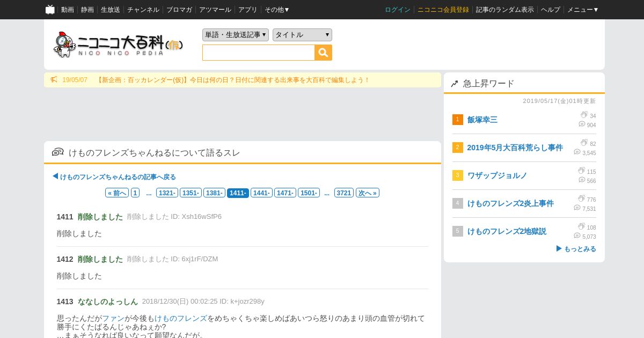Click the comment icon showing 904
644x338 pixels.
pyautogui.click(x=582, y=124)
